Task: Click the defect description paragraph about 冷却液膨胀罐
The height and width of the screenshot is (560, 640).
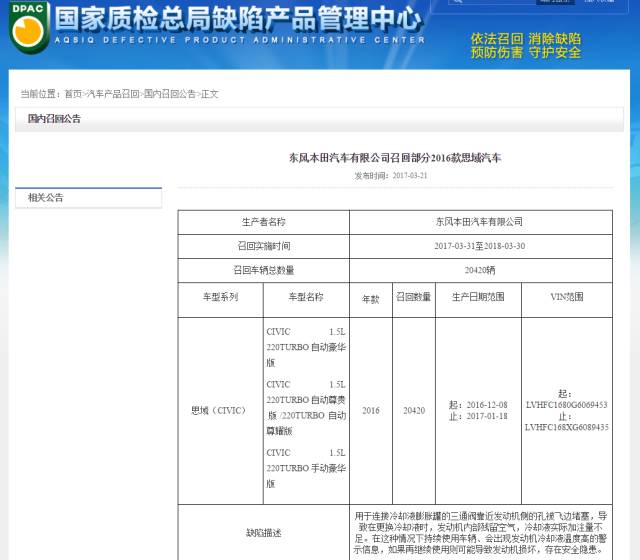Action: click(x=480, y=533)
